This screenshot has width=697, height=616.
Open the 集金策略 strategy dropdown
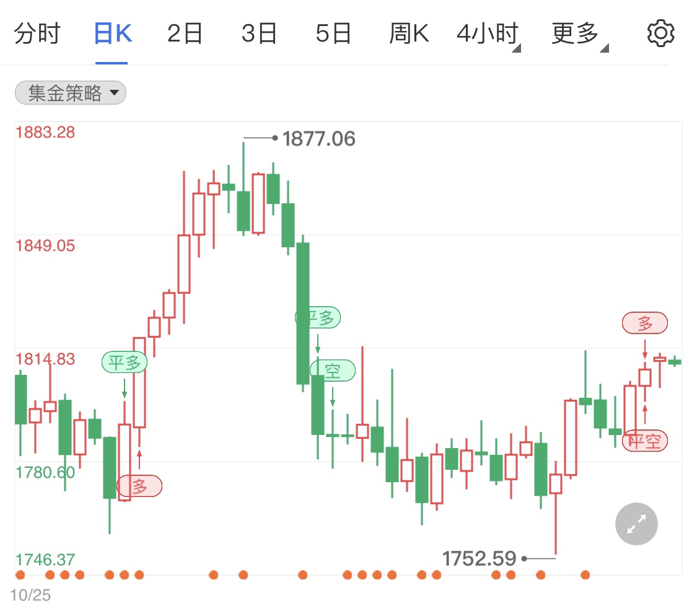pos(70,92)
